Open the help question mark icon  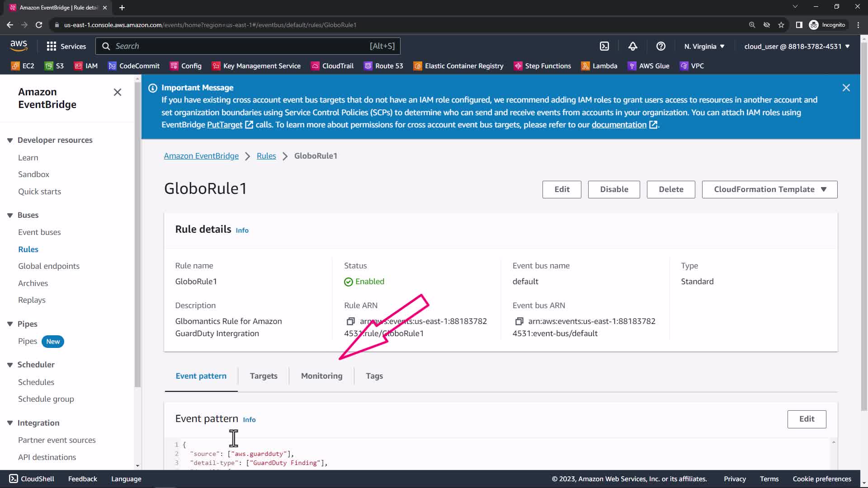tap(660, 46)
